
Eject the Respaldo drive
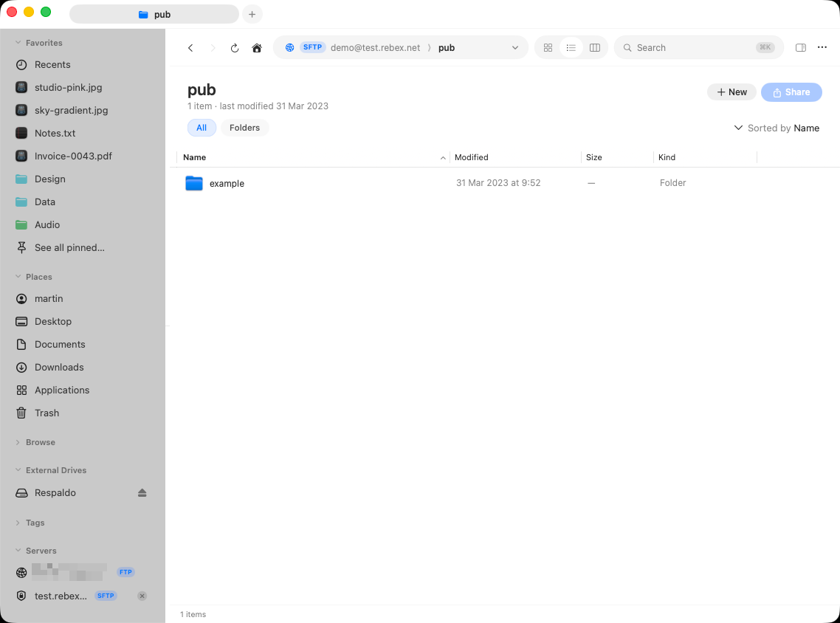tap(142, 493)
